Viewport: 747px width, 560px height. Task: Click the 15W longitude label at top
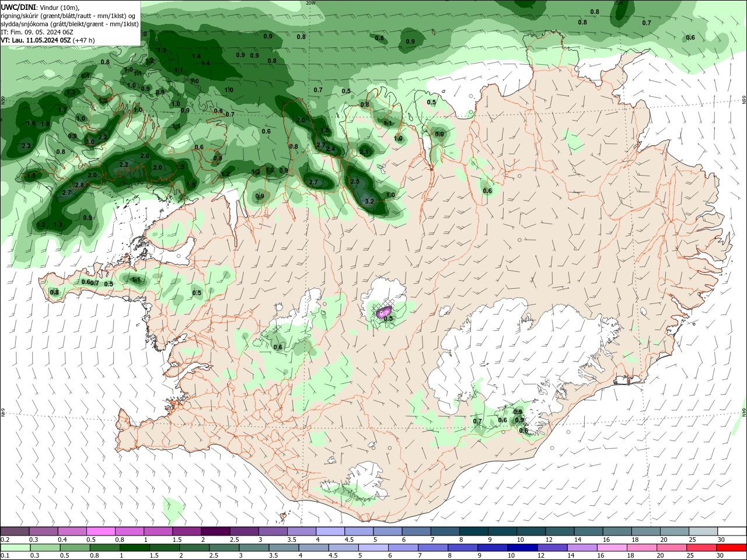pyautogui.click(x=618, y=3)
